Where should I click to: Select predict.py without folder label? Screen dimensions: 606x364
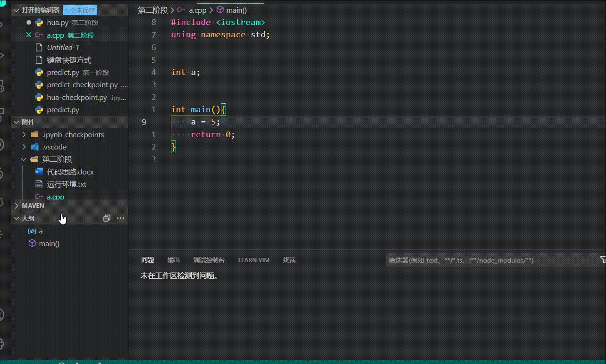(x=69, y=110)
